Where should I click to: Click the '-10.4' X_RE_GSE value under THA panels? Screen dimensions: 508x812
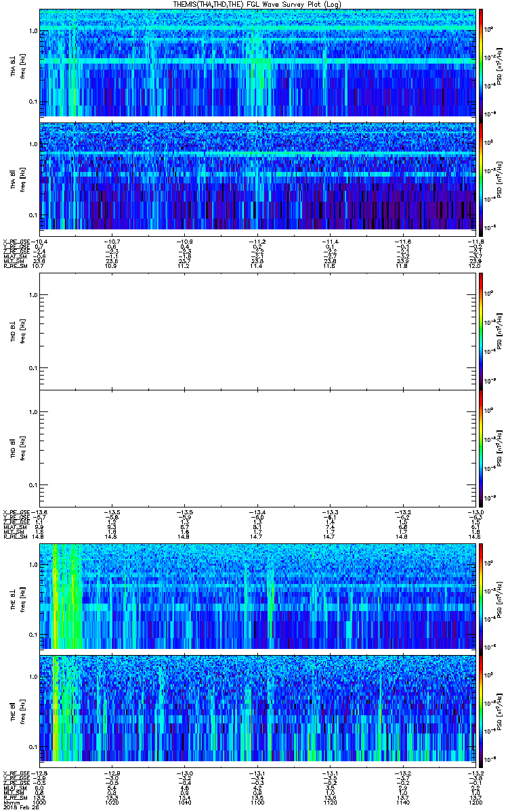coord(39,242)
